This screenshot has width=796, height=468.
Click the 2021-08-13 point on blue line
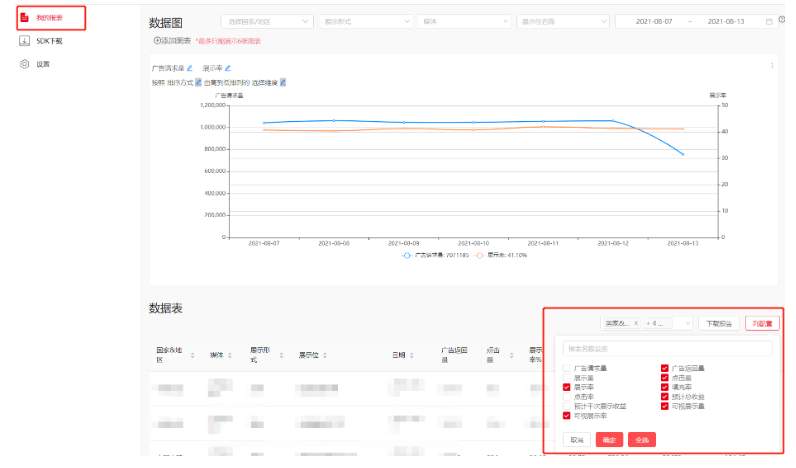683,154
